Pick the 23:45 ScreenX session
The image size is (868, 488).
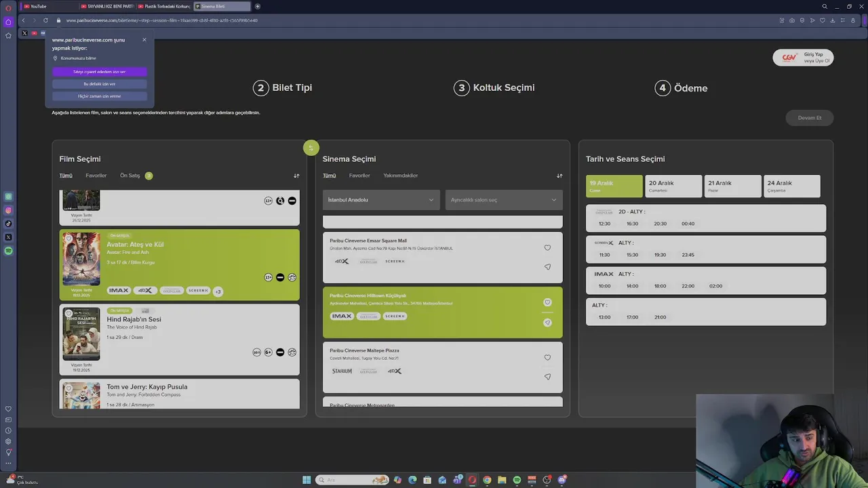point(688,255)
